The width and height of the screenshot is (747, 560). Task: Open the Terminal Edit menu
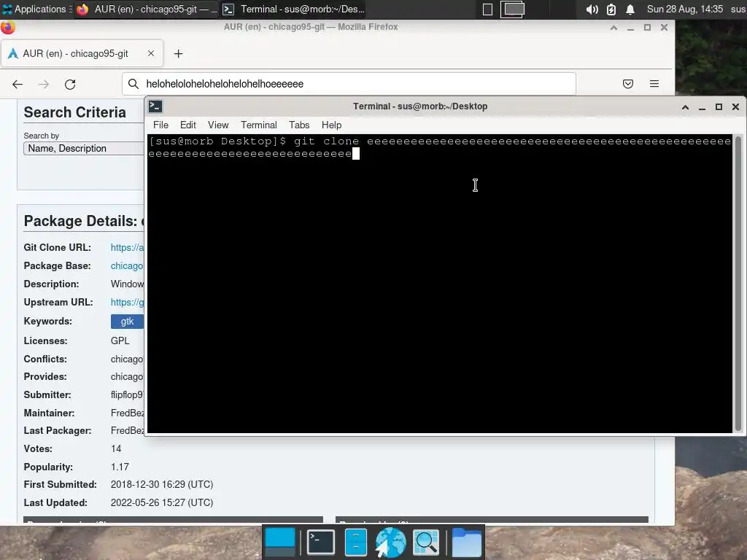[x=187, y=125]
